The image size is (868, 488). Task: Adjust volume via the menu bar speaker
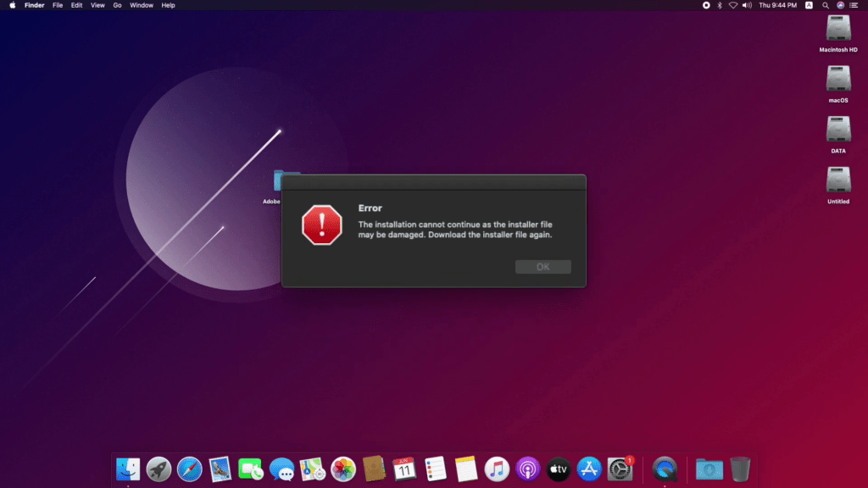point(747,5)
